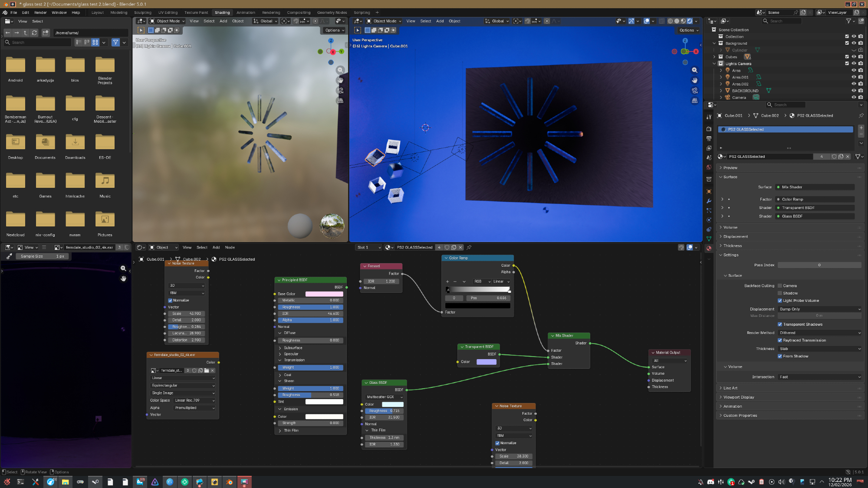Screen dimensions: 868x488
Task: Hide the BACKGROUND object with eye icon
Action: click(x=853, y=91)
